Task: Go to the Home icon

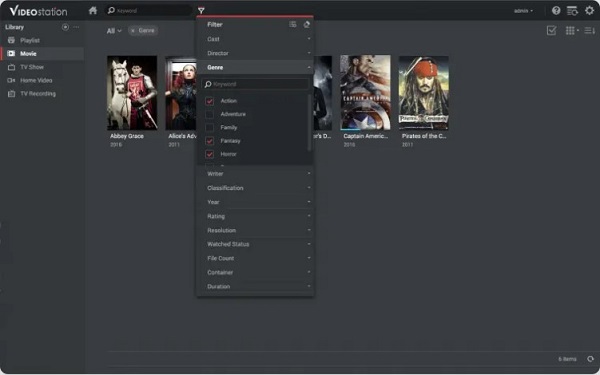Action: tap(93, 10)
